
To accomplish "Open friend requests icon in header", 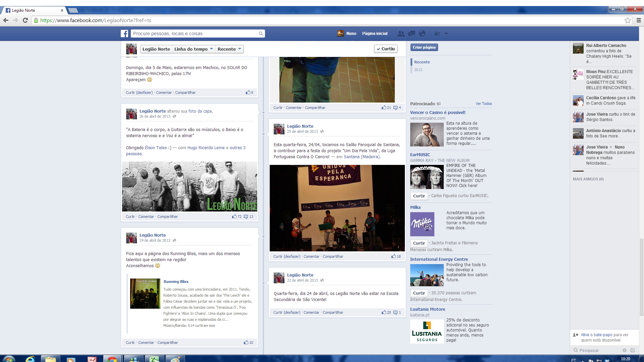I will 401,34.
